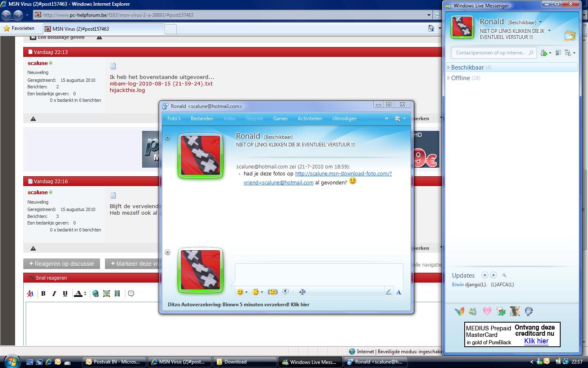Image resolution: width=588 pixels, height=368 pixels.
Task: Open the IE address bar dropdown
Action: coord(429,15)
